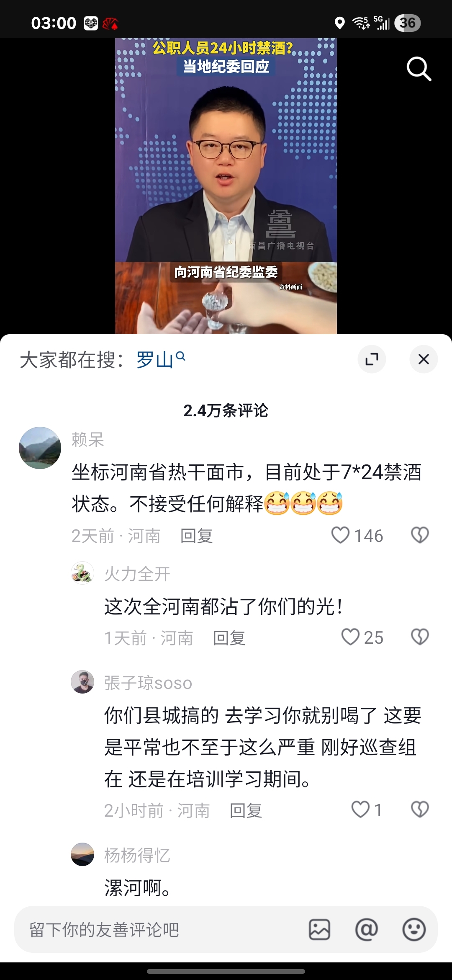
Task: Like 張子琼soso's comment heart
Action: (360, 810)
